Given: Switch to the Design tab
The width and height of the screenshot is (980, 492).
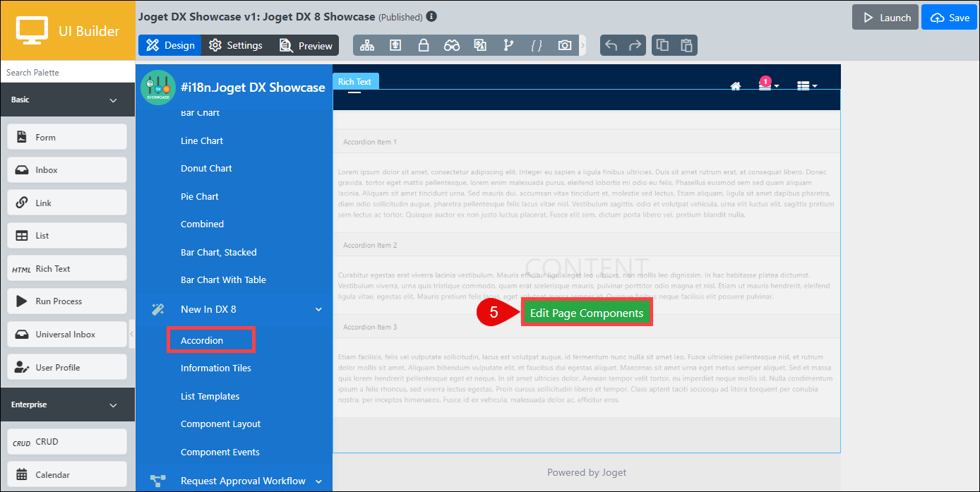Looking at the screenshot, I should (x=170, y=45).
